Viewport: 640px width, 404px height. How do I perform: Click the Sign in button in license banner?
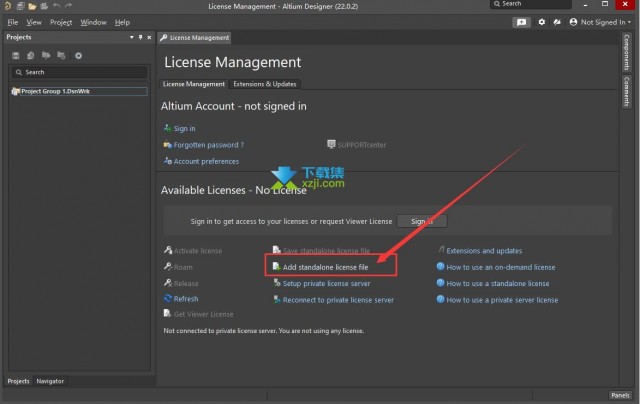tap(422, 221)
